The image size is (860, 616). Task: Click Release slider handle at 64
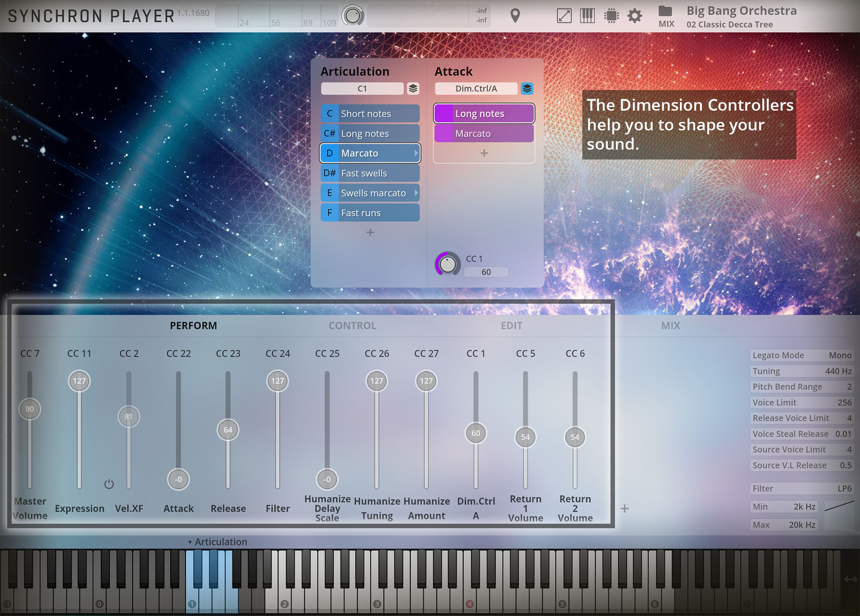pos(228,430)
